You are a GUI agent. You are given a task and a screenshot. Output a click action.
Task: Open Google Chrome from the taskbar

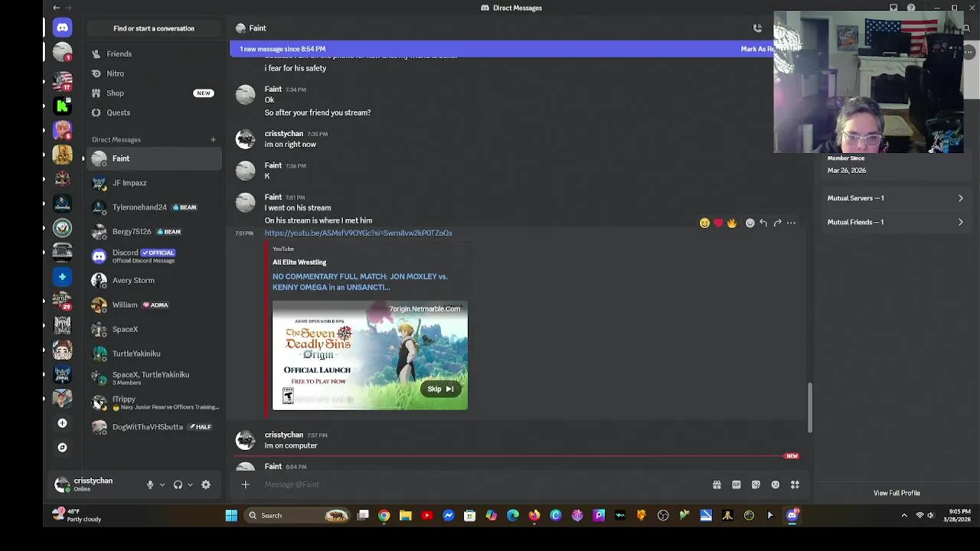tap(384, 516)
